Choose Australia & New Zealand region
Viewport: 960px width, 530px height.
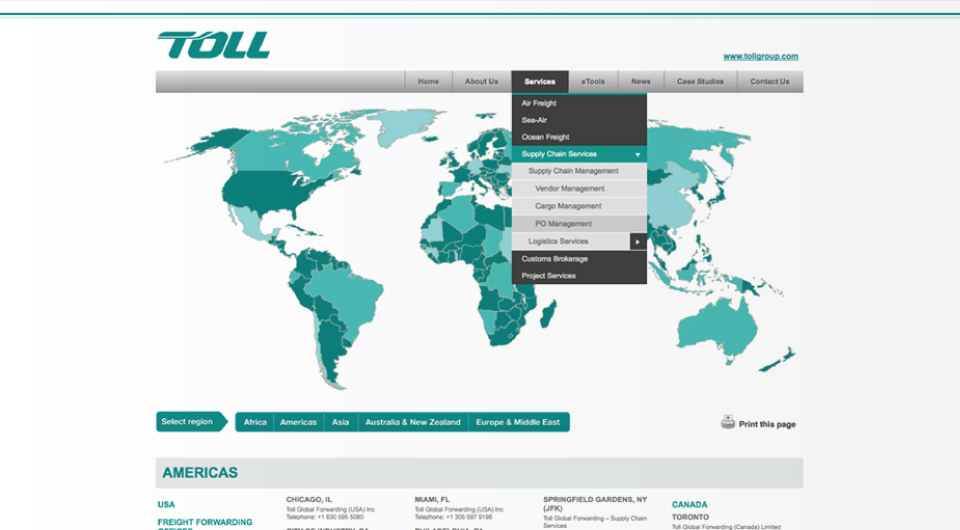[413, 422]
